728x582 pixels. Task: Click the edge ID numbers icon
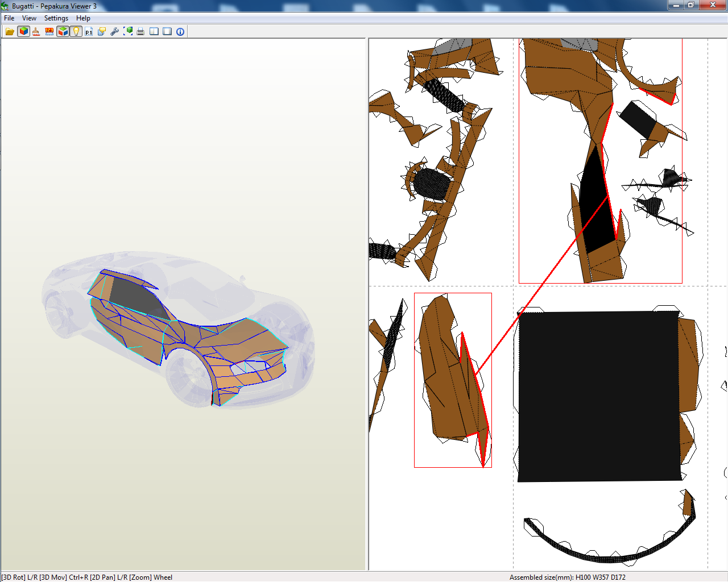pyautogui.click(x=49, y=31)
